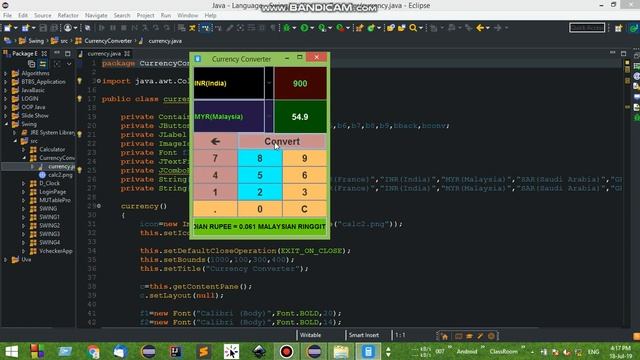Click the Quick Access search field
640x360 pixels.
click(x=587, y=28)
